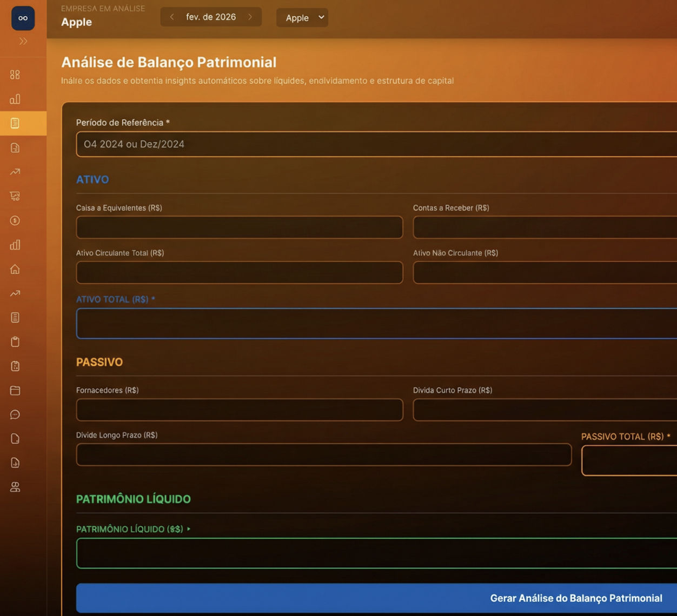This screenshot has height=616, width=677.
Task: Click the PATRIMÔNIO LÍQUIDO (R$) input field
Action: [x=376, y=553]
